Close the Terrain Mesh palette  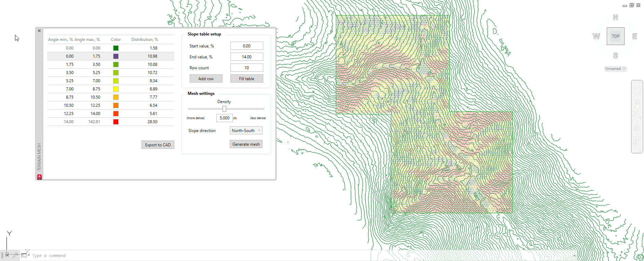[39, 31]
